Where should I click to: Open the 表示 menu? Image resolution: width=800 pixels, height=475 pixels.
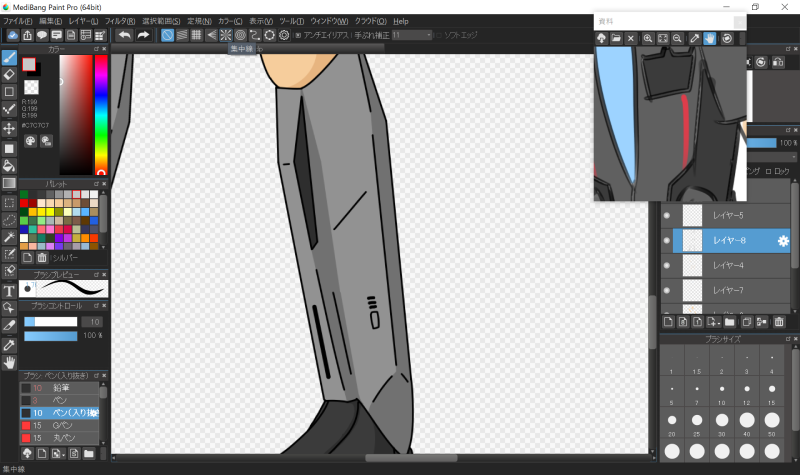[261, 21]
